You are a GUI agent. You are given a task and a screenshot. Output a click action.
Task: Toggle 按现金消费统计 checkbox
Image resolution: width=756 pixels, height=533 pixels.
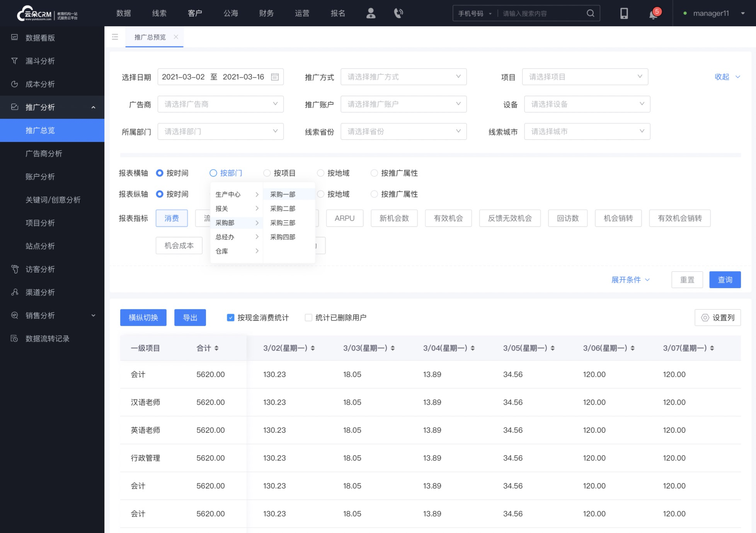pos(230,317)
